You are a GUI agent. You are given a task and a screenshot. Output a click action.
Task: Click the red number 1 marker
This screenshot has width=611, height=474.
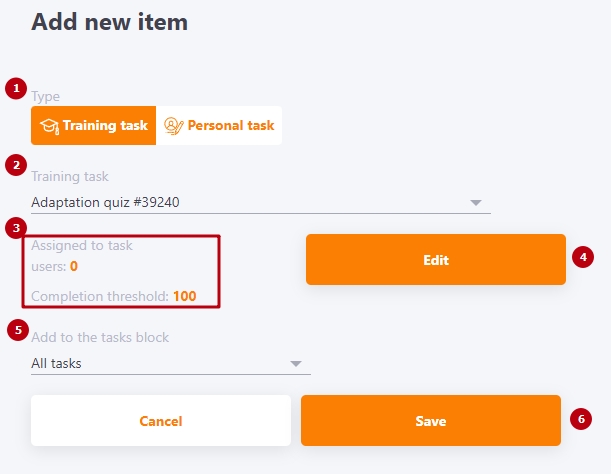(x=16, y=88)
